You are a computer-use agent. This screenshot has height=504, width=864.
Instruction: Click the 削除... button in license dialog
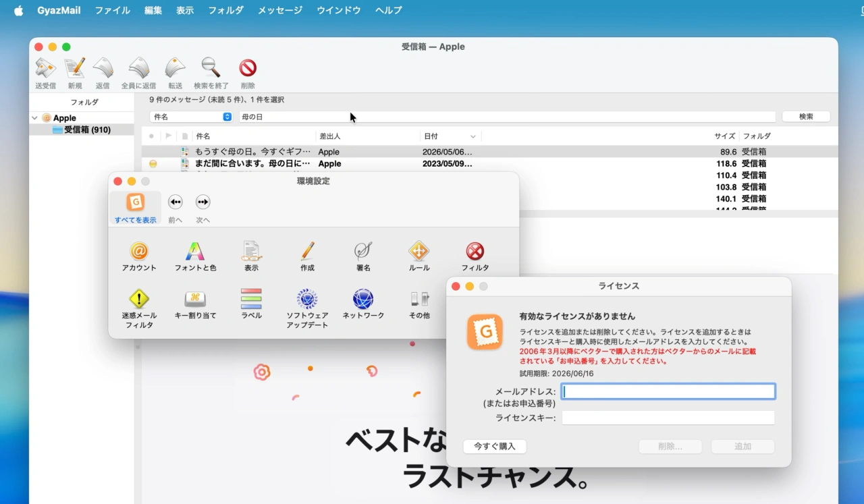coord(670,447)
